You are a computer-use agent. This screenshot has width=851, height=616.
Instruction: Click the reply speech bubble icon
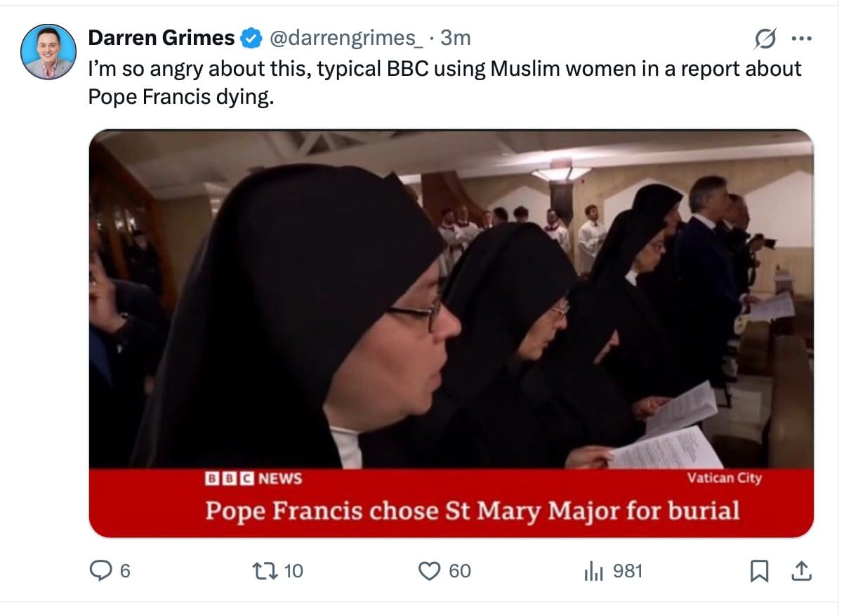tap(100, 571)
